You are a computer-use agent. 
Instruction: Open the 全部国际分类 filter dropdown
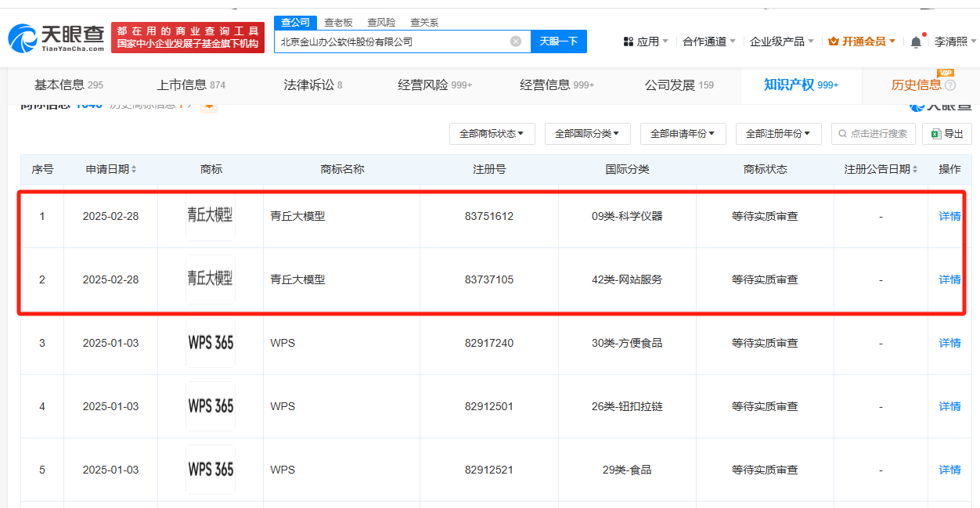(x=588, y=134)
